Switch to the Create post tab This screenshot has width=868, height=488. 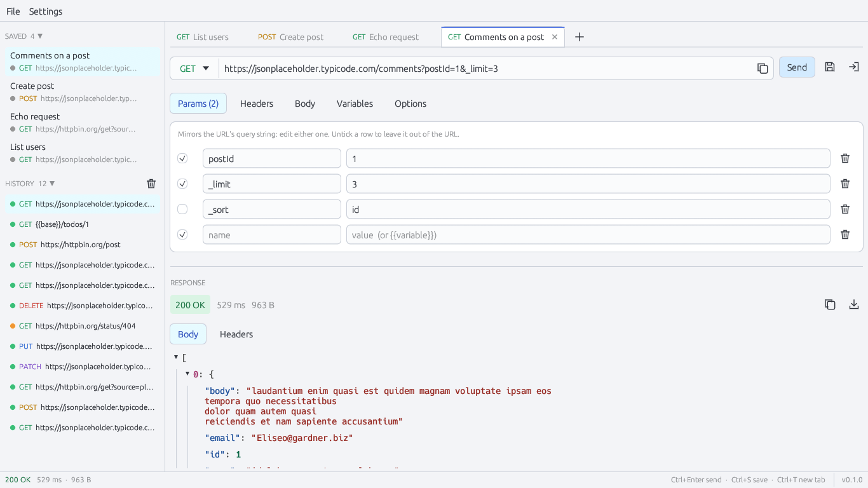click(x=290, y=37)
